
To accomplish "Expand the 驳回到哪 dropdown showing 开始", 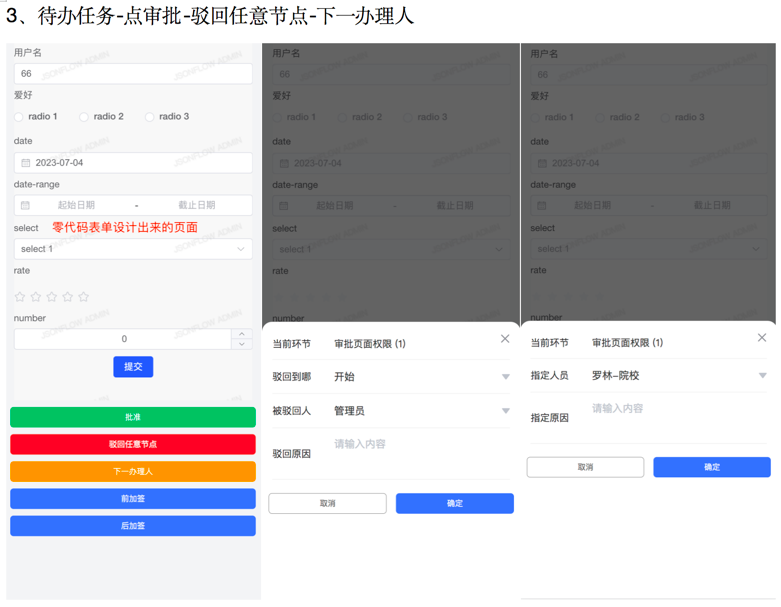I will 505,377.
